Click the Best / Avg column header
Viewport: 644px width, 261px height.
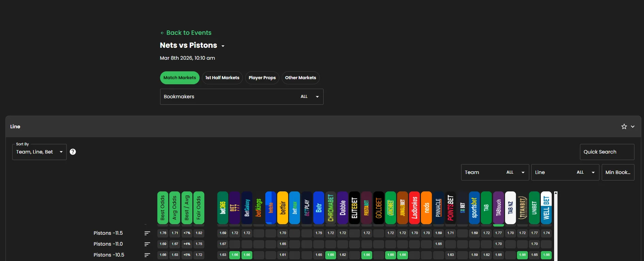187,208
